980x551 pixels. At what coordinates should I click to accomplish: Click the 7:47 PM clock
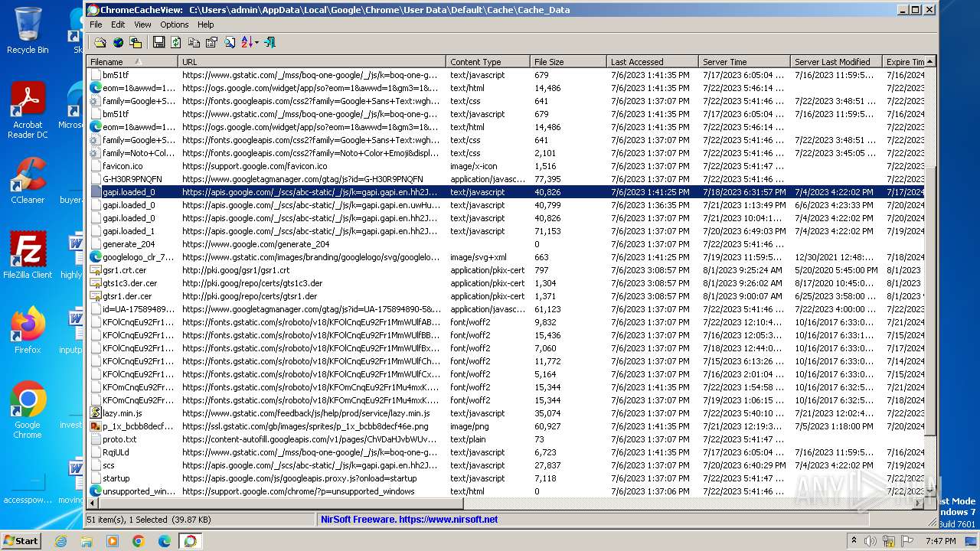click(940, 541)
